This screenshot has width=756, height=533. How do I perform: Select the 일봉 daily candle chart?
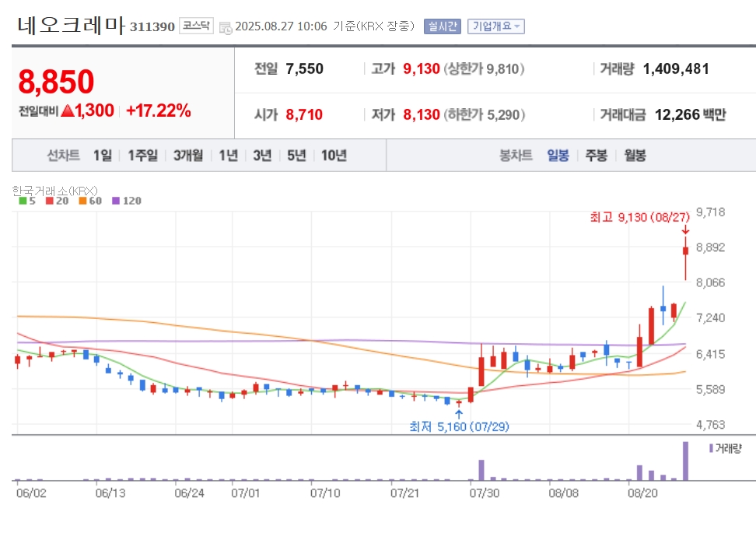click(558, 156)
